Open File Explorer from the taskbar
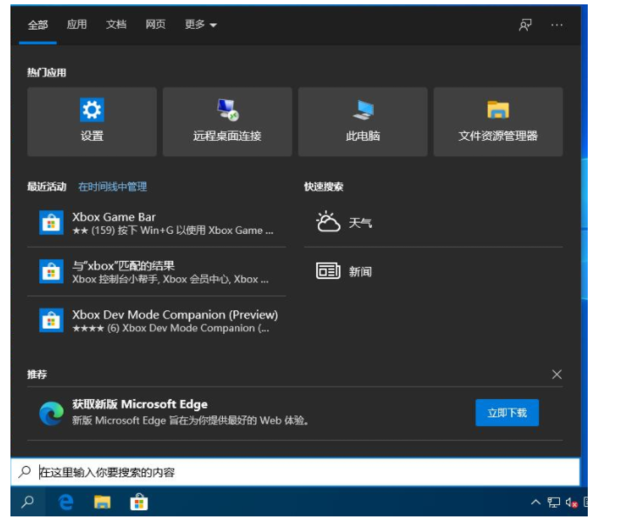 (102, 502)
